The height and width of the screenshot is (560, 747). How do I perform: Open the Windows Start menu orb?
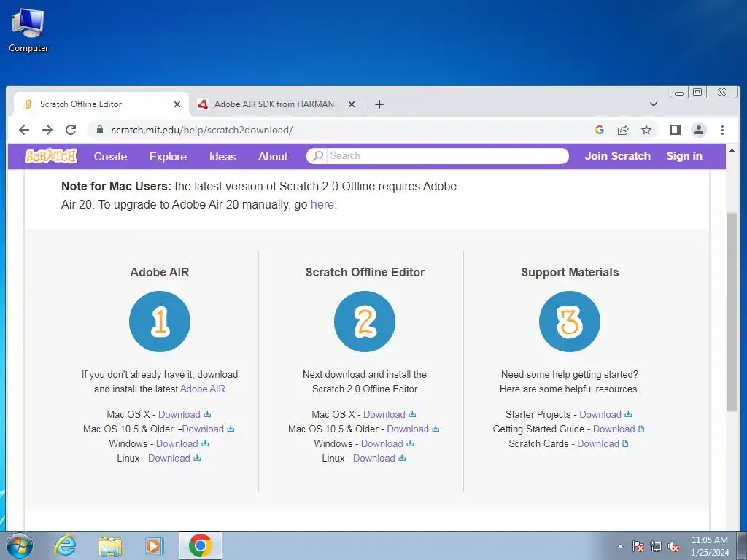click(20, 545)
